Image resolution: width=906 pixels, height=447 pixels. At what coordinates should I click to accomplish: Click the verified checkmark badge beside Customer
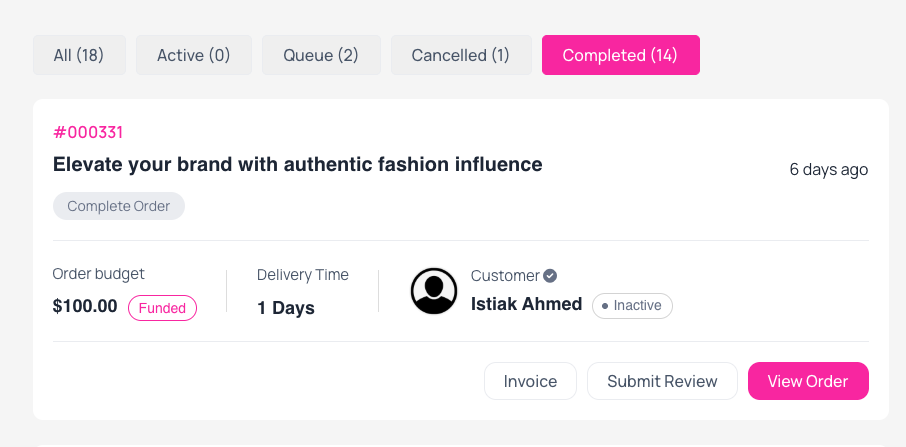(550, 276)
